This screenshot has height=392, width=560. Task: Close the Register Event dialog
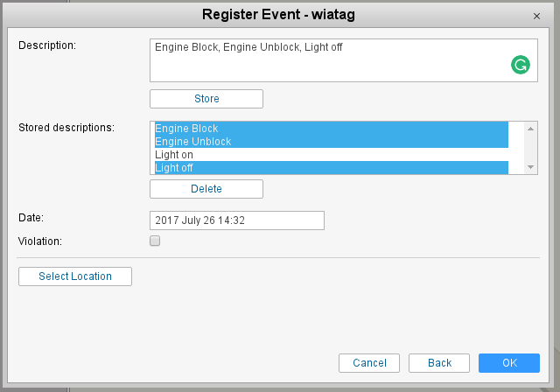(x=536, y=16)
